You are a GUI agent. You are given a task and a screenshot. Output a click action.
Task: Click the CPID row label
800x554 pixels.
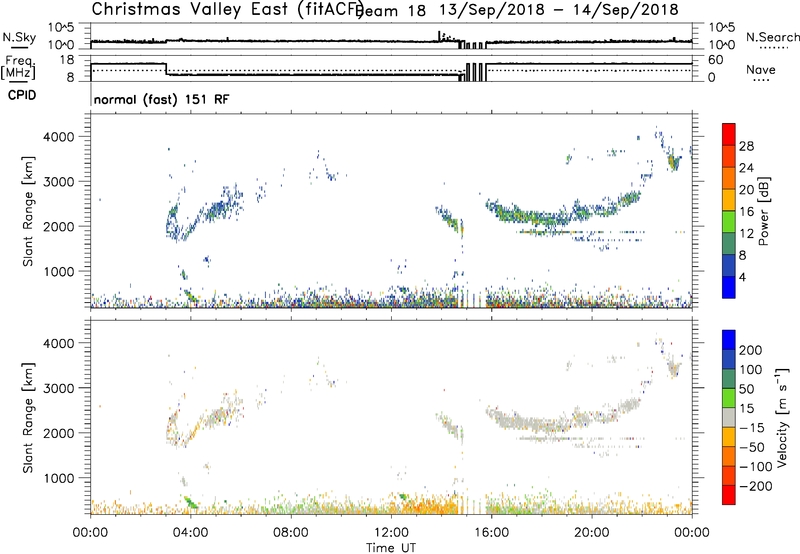(22, 95)
